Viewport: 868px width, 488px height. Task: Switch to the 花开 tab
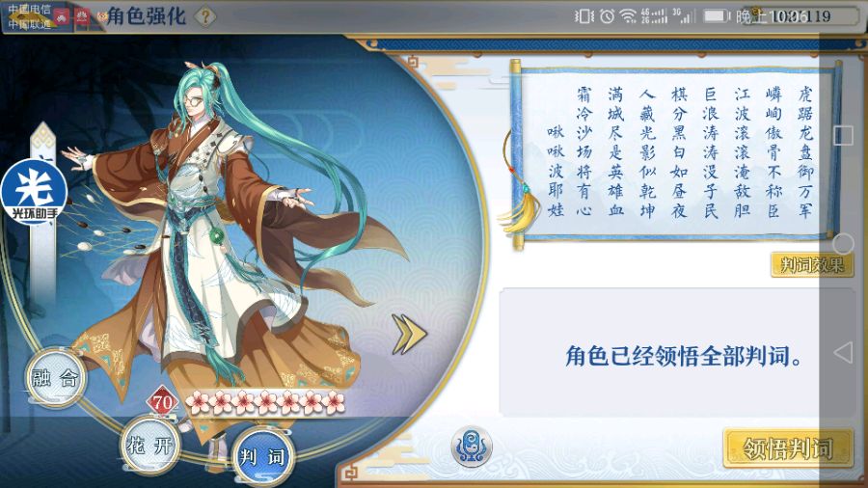[x=150, y=446]
